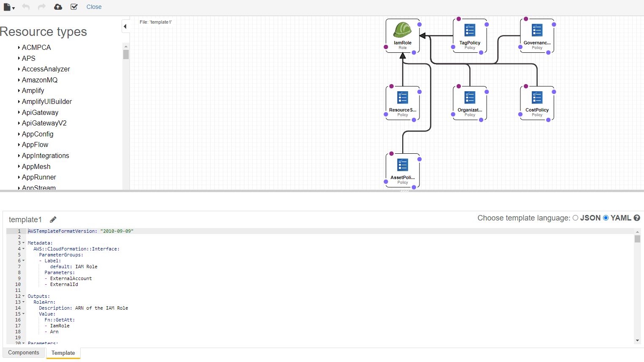
Task: Select the IamRole hard hat icon
Action: 402,30
